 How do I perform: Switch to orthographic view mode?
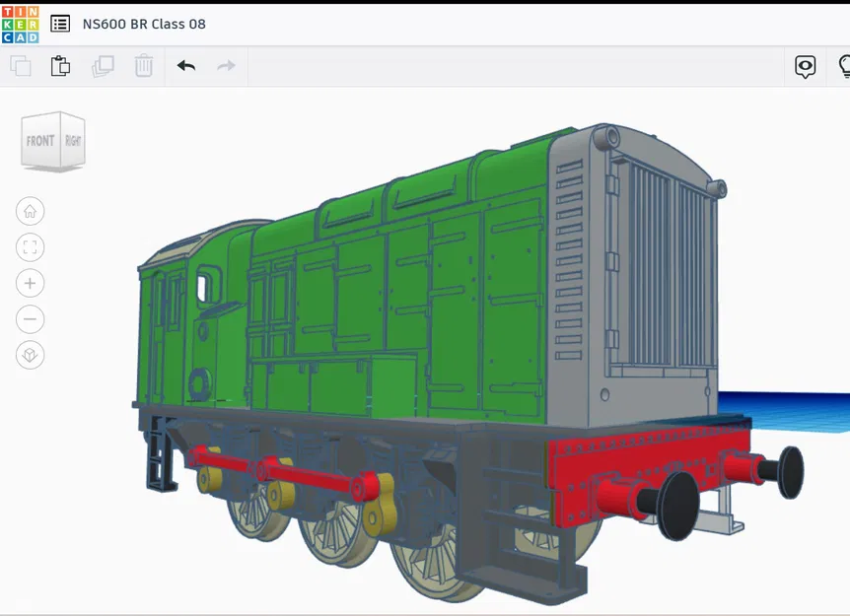pos(30,355)
